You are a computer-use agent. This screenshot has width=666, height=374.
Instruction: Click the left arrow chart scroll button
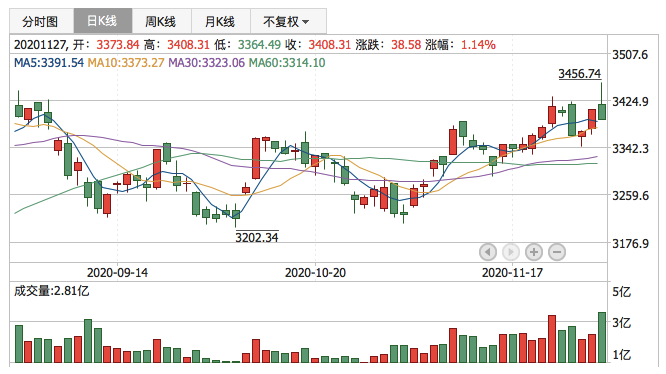[488, 252]
